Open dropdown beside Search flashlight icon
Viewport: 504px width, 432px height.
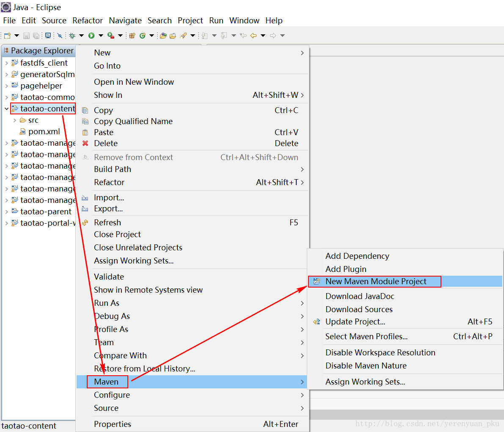coord(193,36)
